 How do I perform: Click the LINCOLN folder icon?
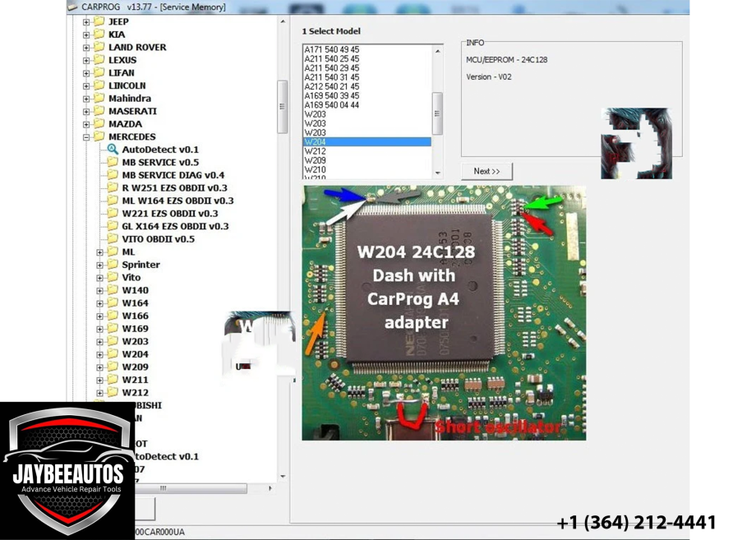(x=99, y=85)
